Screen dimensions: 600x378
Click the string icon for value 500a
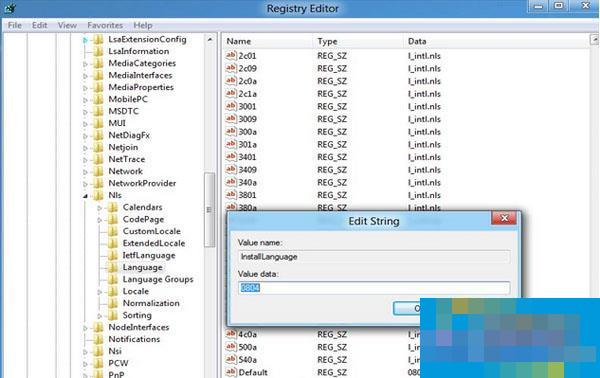tap(231, 347)
